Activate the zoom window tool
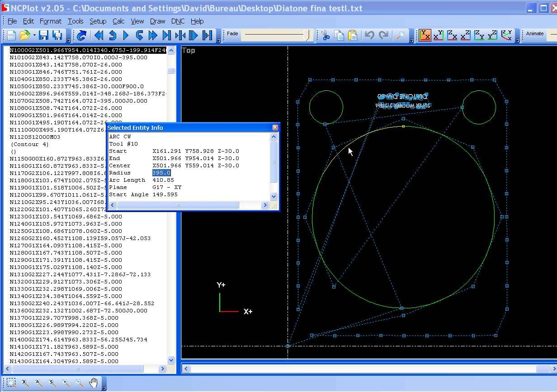 click(x=11, y=383)
